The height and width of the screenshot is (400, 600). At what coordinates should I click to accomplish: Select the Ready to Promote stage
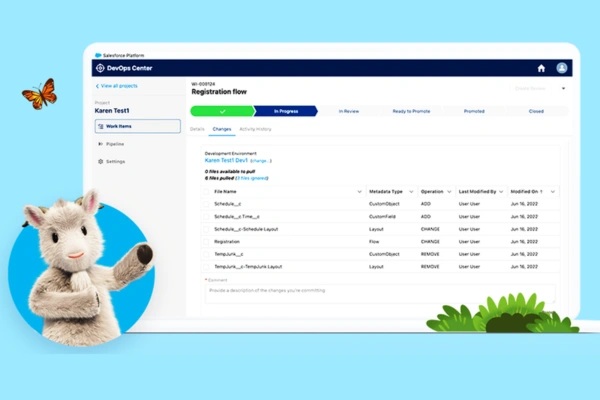(411, 111)
